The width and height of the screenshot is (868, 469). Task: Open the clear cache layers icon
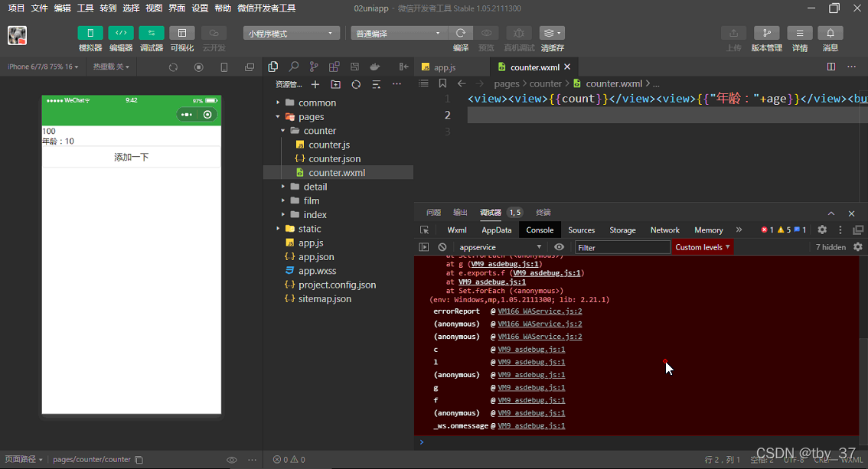552,33
